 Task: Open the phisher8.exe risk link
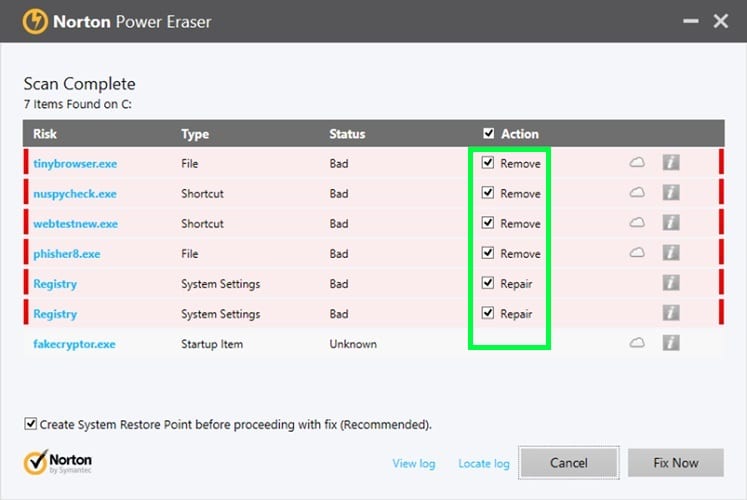click(67, 254)
